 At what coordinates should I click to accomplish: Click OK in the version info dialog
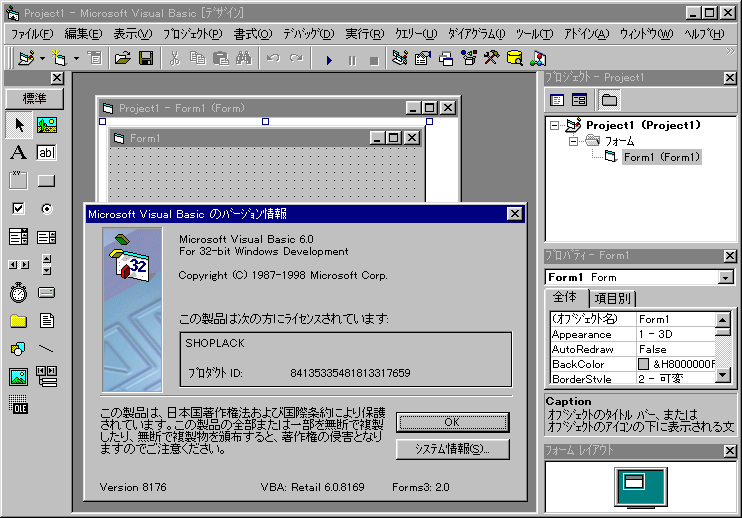(x=452, y=422)
